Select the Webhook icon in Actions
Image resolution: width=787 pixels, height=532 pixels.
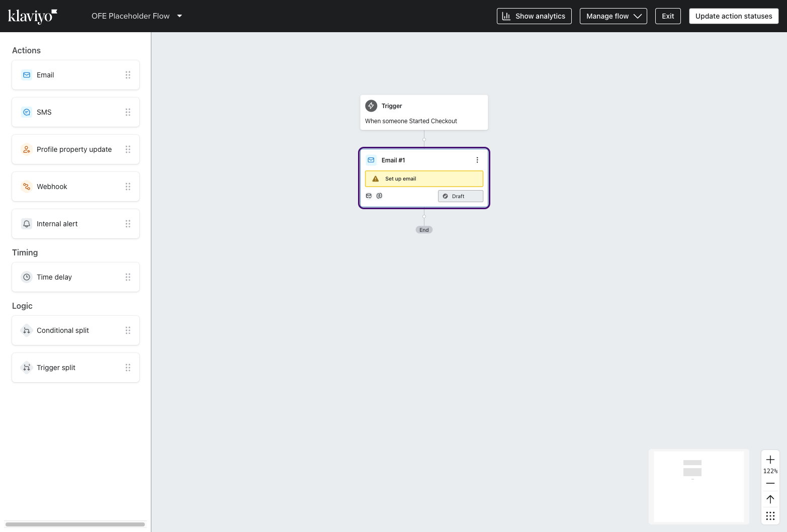click(26, 186)
